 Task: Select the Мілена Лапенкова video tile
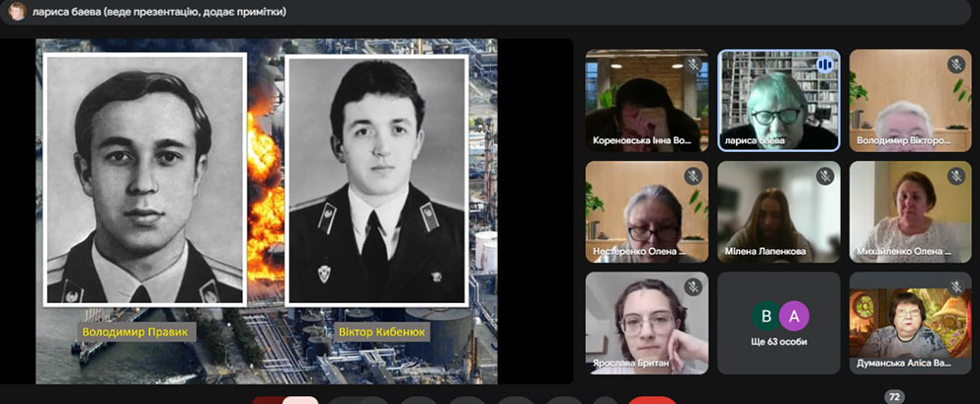(x=778, y=211)
